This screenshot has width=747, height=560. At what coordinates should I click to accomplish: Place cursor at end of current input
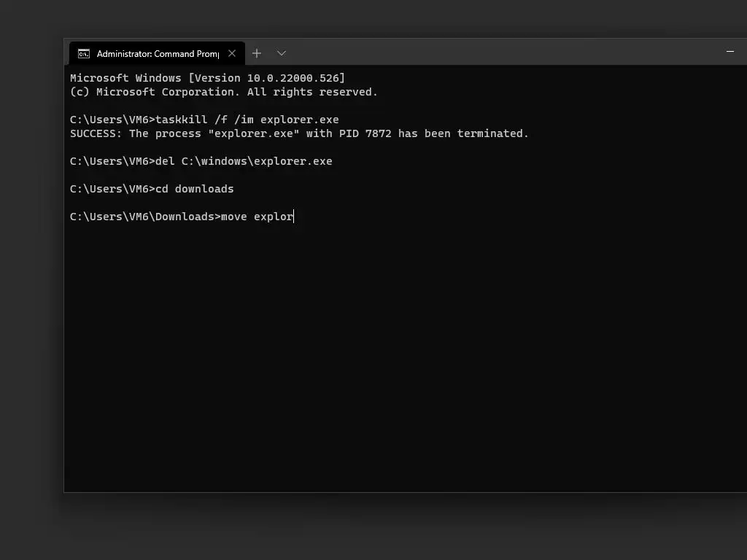[294, 217]
